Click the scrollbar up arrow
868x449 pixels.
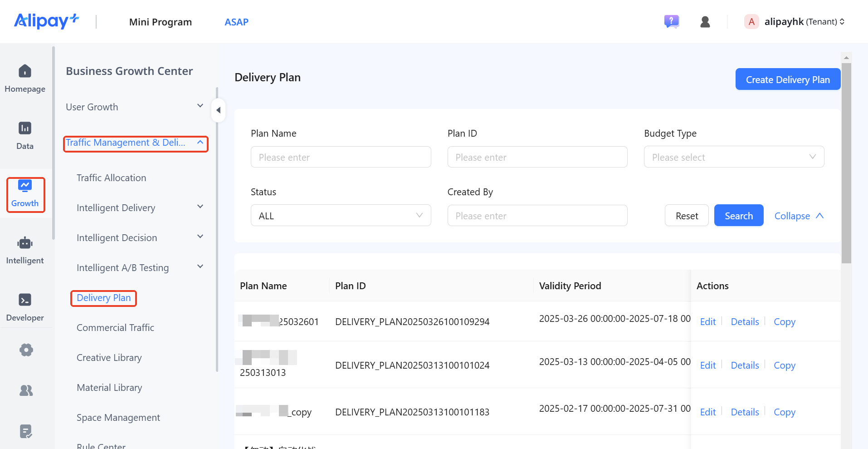click(846, 58)
